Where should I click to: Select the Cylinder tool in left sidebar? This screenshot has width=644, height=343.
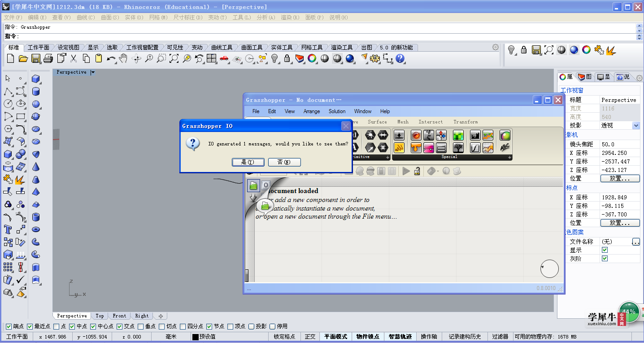point(36,92)
